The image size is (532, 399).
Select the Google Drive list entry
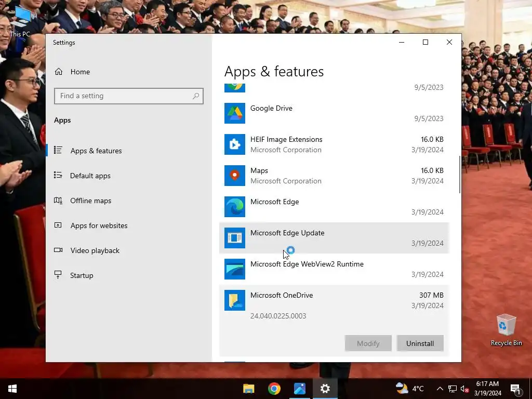click(x=334, y=113)
